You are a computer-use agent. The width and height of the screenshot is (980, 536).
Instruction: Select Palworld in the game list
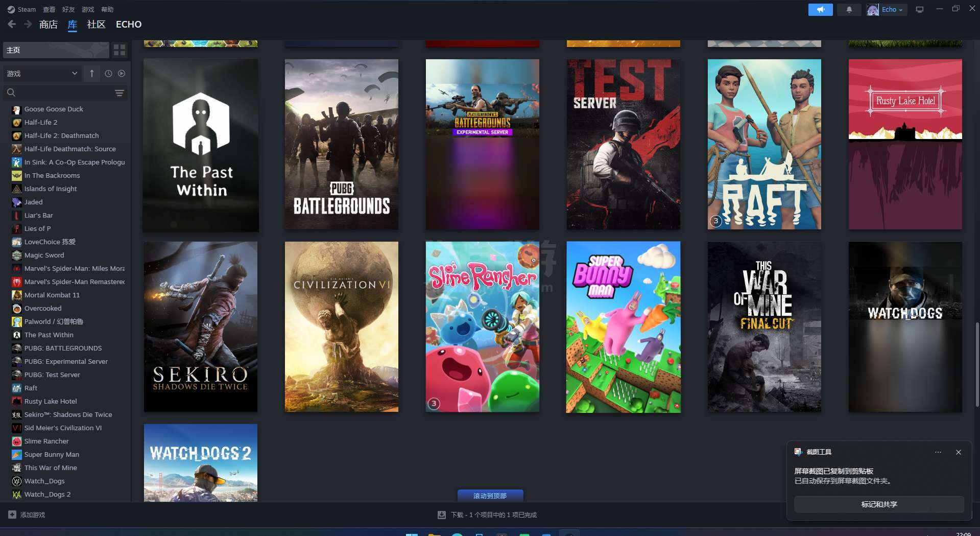(x=53, y=321)
